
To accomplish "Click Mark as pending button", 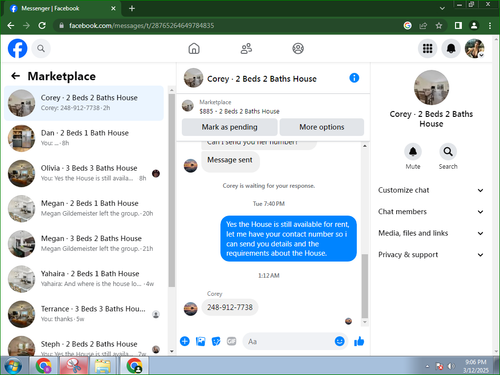I will tap(229, 127).
